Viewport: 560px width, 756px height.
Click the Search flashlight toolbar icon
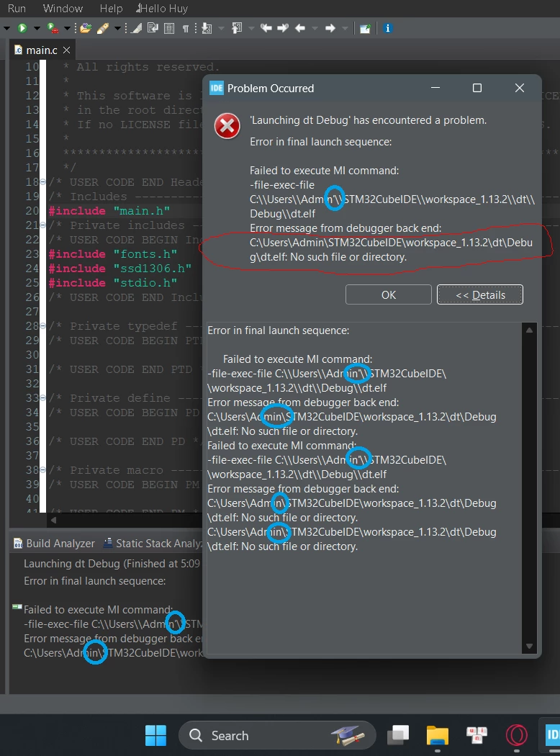pos(103,28)
